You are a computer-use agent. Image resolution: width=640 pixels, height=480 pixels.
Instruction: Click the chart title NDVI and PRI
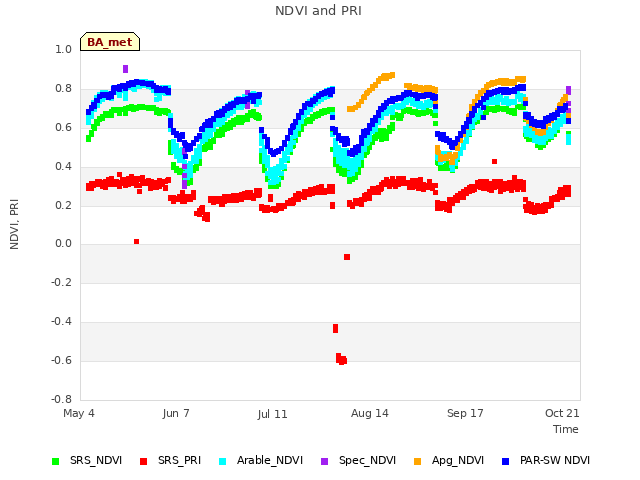[318, 10]
